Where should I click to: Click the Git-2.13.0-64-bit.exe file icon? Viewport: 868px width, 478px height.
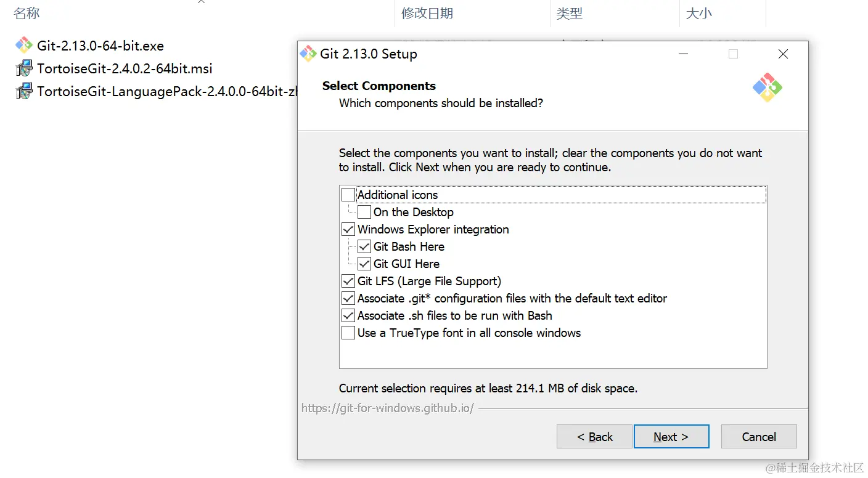pos(23,46)
